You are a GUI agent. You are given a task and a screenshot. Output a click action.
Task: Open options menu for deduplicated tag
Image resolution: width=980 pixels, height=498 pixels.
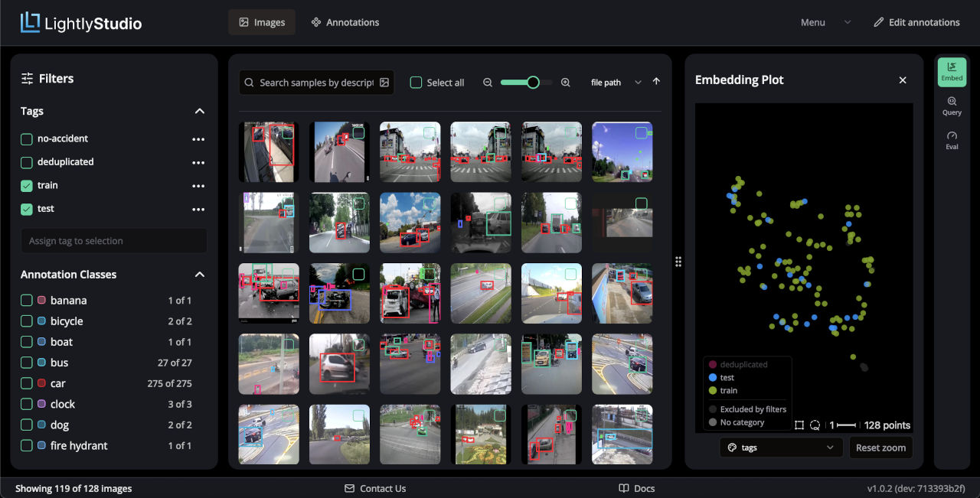[198, 162]
